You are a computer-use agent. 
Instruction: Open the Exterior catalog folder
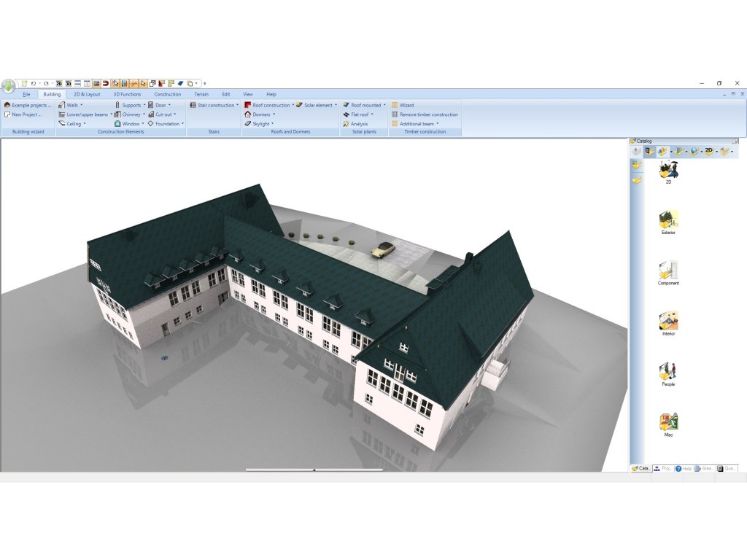(x=668, y=219)
